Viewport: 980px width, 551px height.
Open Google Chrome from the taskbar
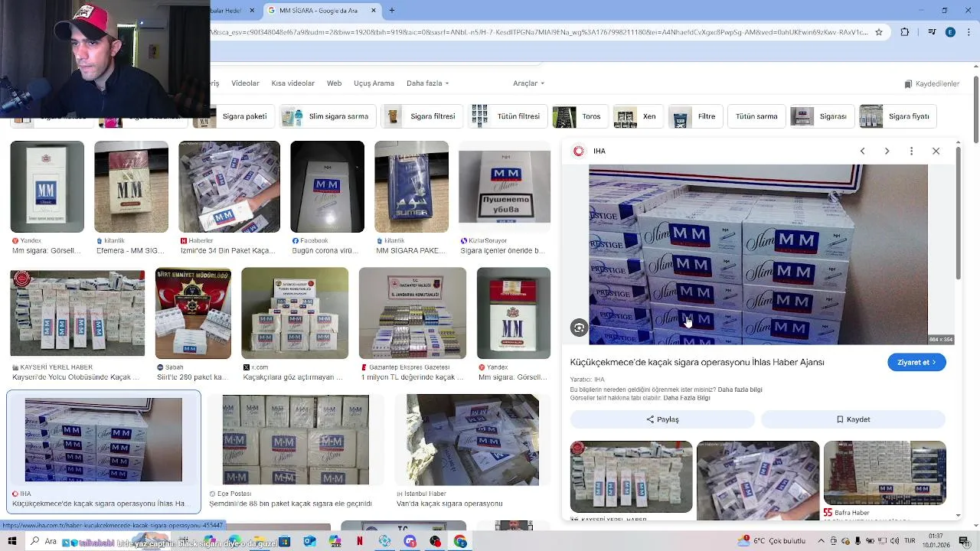tap(460, 541)
